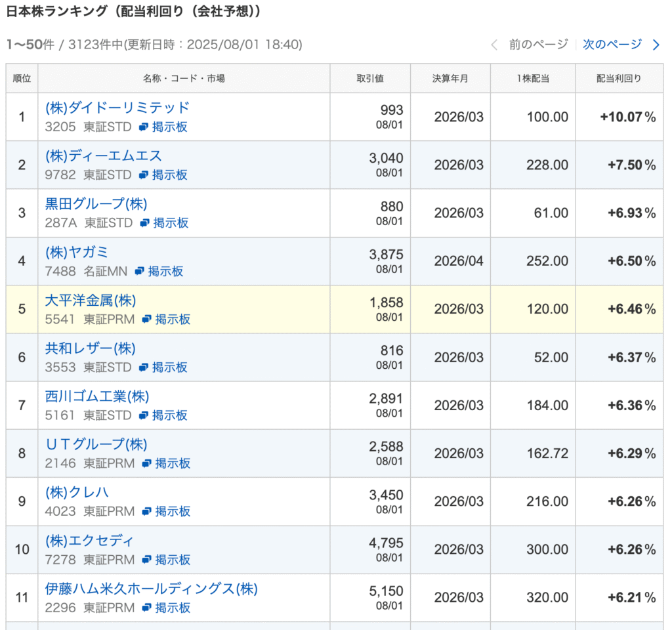Image resolution: width=672 pixels, height=630 pixels.
Task: Go to 次のページ link
Action: coord(612,44)
